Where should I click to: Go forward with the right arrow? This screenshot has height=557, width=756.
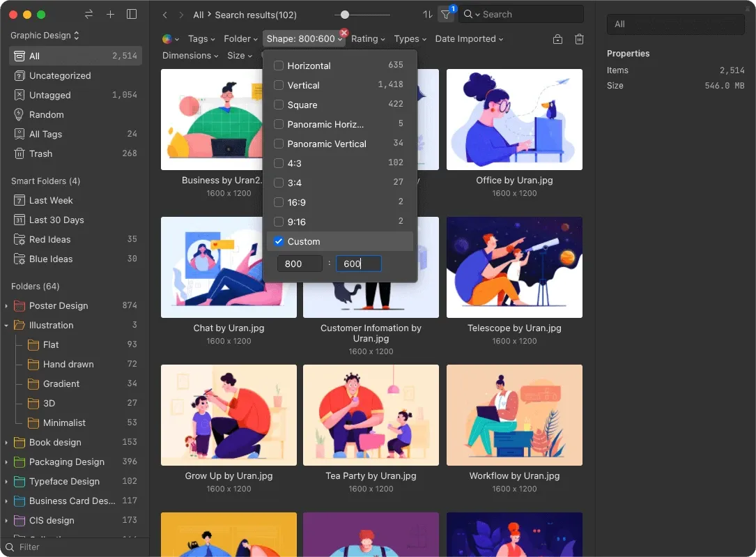[180, 15]
